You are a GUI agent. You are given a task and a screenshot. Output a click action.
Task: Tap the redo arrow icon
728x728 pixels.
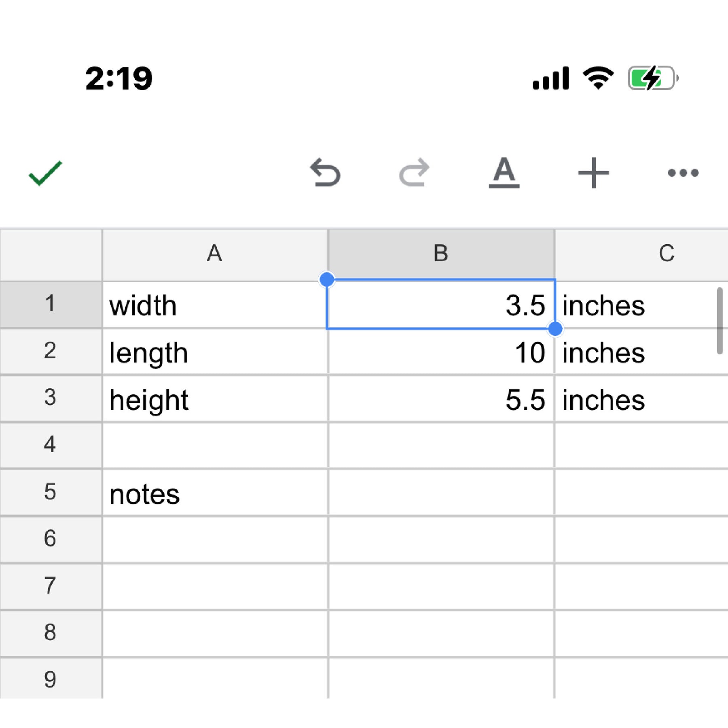tap(414, 173)
